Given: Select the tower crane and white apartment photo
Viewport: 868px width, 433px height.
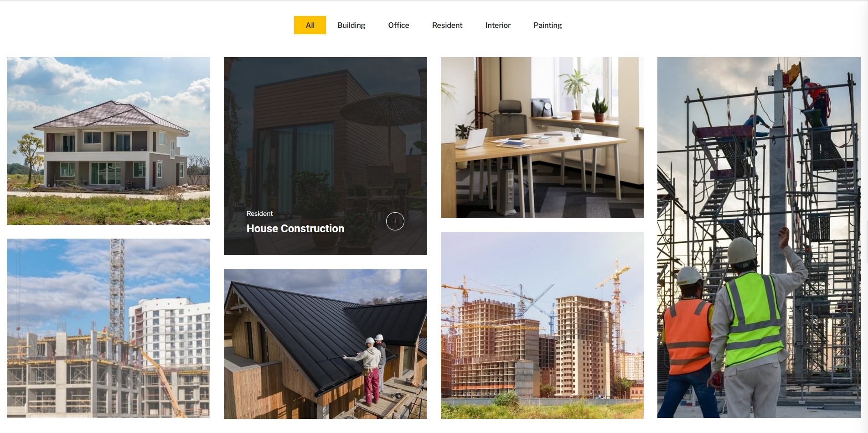Looking at the screenshot, I should 108,328.
